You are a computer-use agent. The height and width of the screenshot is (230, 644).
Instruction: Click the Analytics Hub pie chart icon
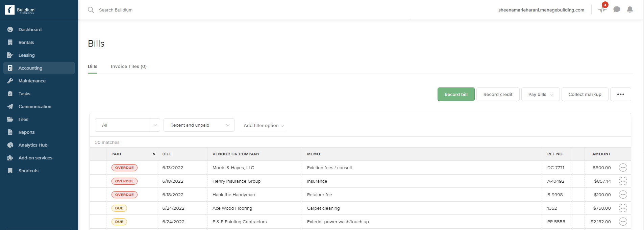tap(10, 145)
